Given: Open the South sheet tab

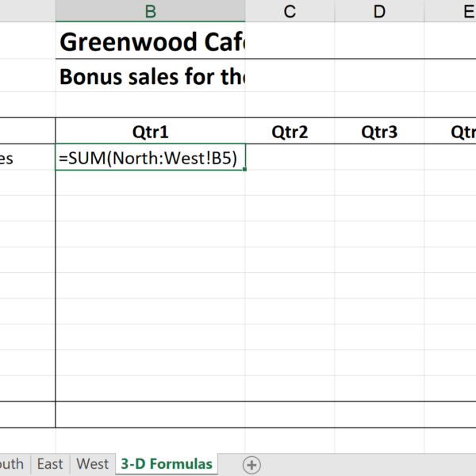Looking at the screenshot, I should [x=12, y=464].
